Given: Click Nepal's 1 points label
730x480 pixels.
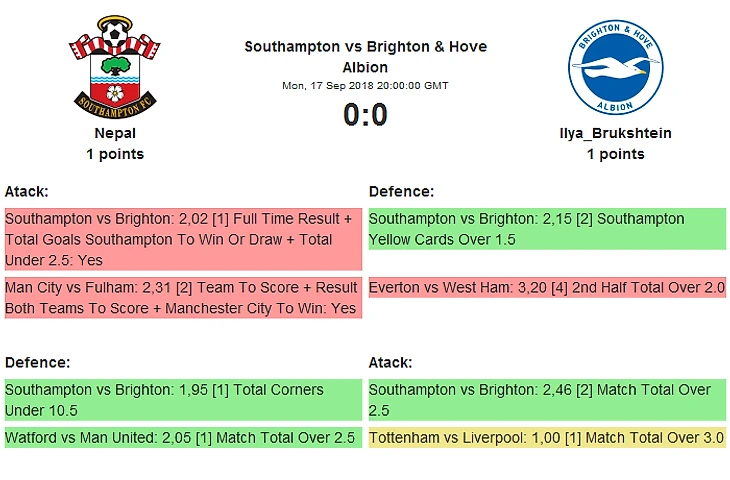Looking at the screenshot, I should 115,154.
